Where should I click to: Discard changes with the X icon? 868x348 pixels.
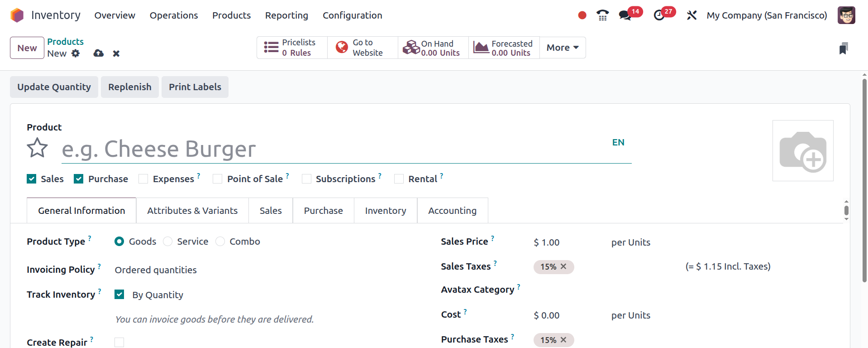coord(116,53)
